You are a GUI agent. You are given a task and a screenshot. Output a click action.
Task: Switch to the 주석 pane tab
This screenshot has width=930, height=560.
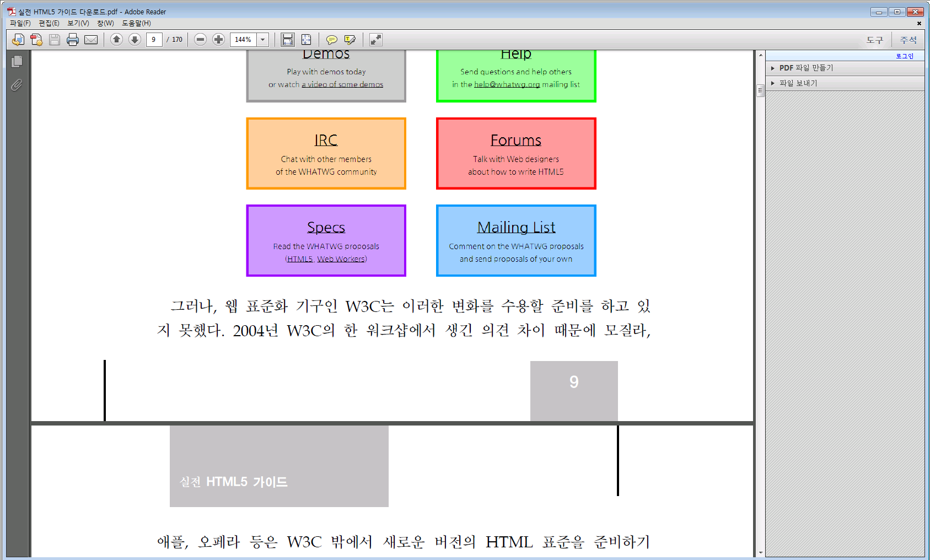coord(909,40)
